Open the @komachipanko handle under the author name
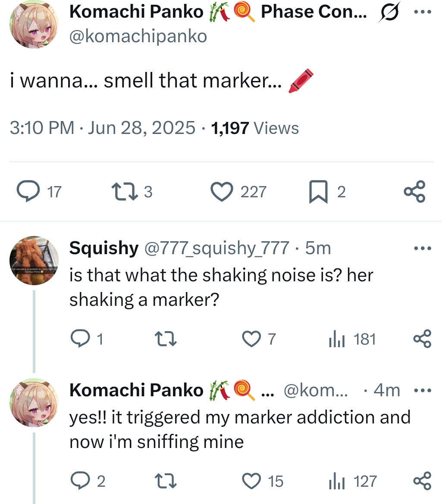The image size is (442, 504). (x=138, y=37)
